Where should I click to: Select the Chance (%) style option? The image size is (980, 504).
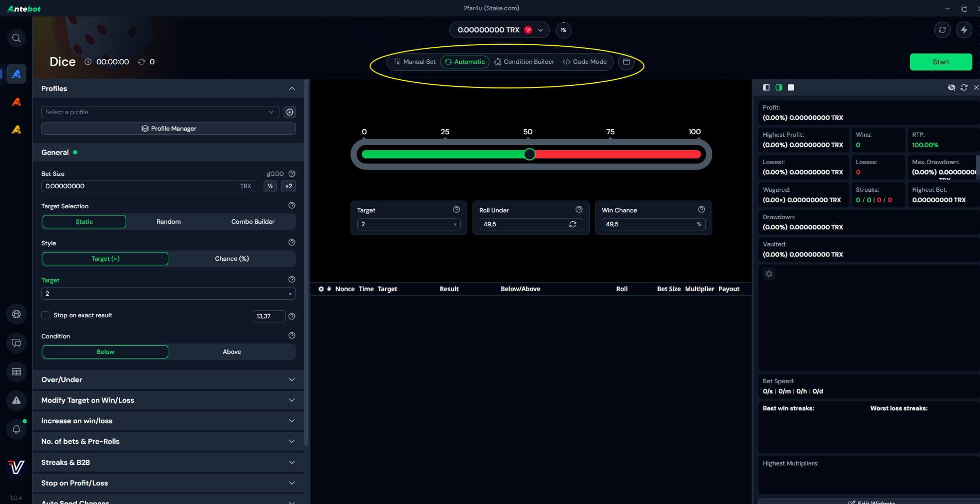(232, 258)
